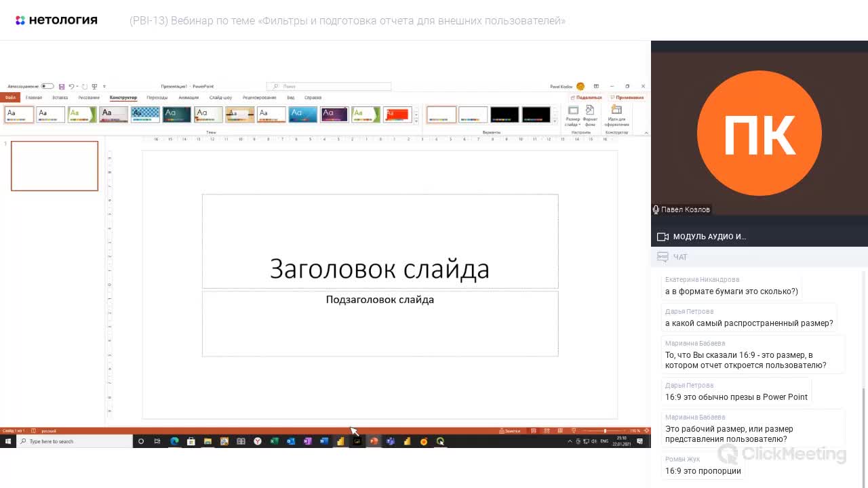Screen dimensions: 868x488
Task: Click the Type here to search box
Action: (75, 441)
